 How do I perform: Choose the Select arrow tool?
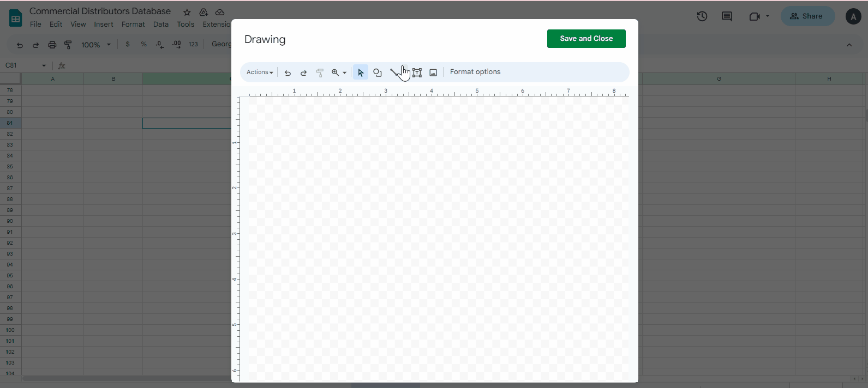point(361,72)
